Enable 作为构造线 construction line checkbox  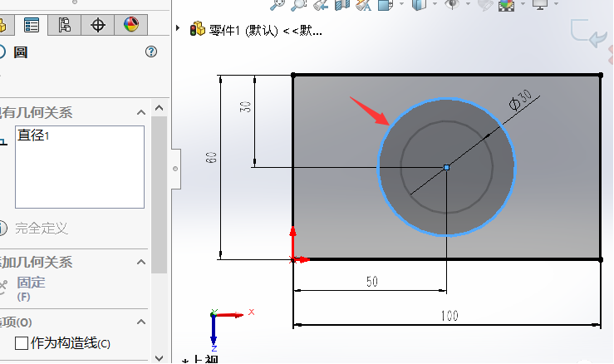[22, 343]
